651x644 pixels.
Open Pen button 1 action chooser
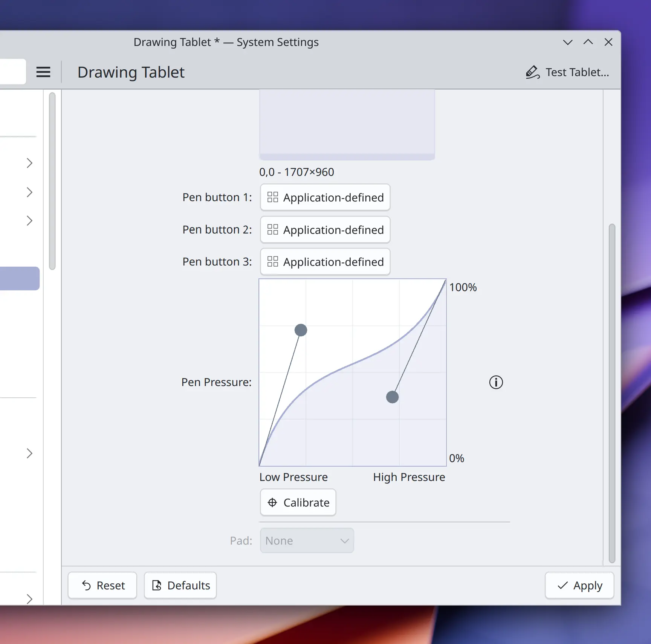coord(325,197)
